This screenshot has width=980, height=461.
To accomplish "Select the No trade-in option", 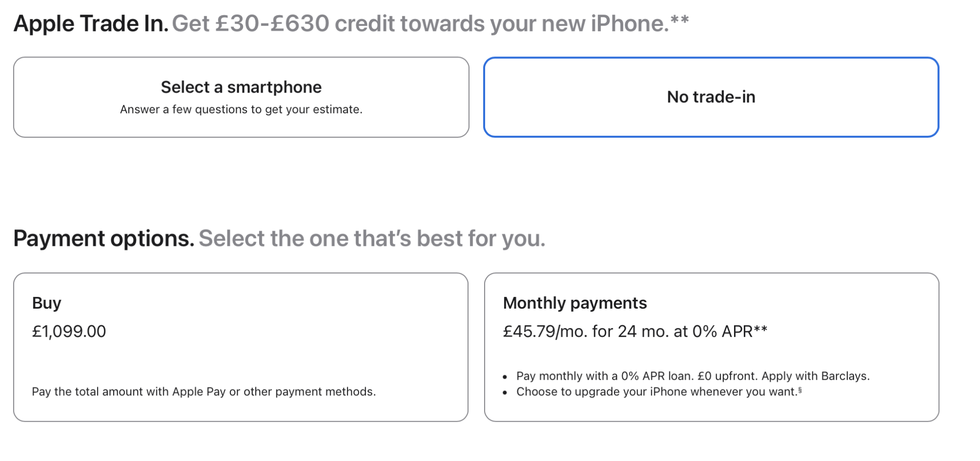I will (711, 97).
